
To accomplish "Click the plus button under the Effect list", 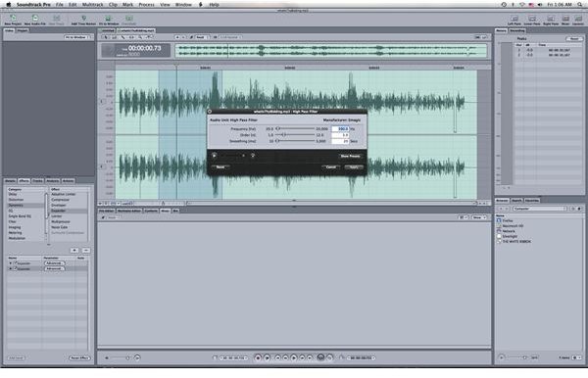I will tap(74, 251).
